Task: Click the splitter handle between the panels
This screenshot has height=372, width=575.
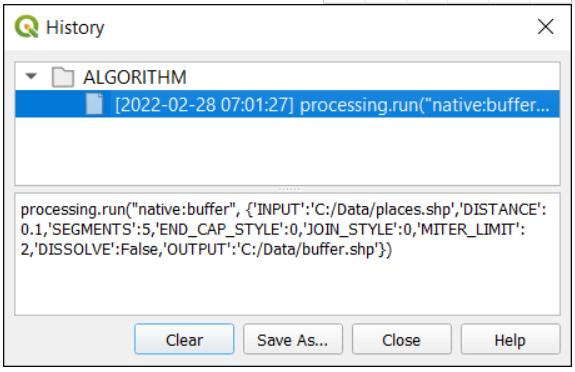Action: (289, 189)
